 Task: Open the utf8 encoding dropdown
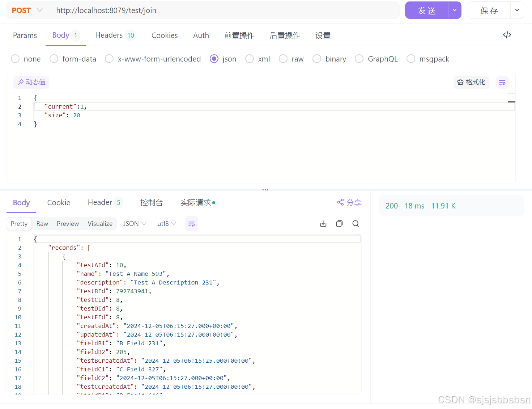167,224
